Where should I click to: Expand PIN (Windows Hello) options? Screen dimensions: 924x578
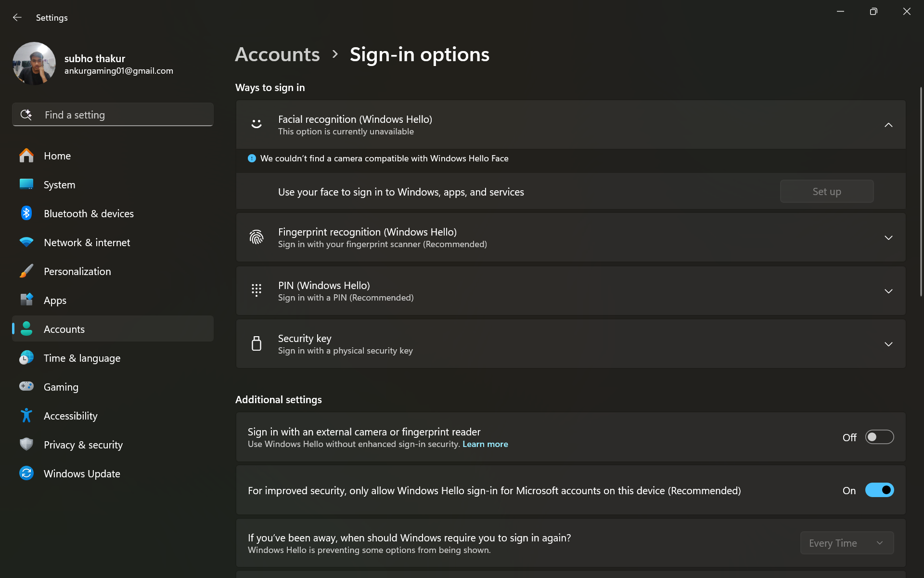[888, 291]
